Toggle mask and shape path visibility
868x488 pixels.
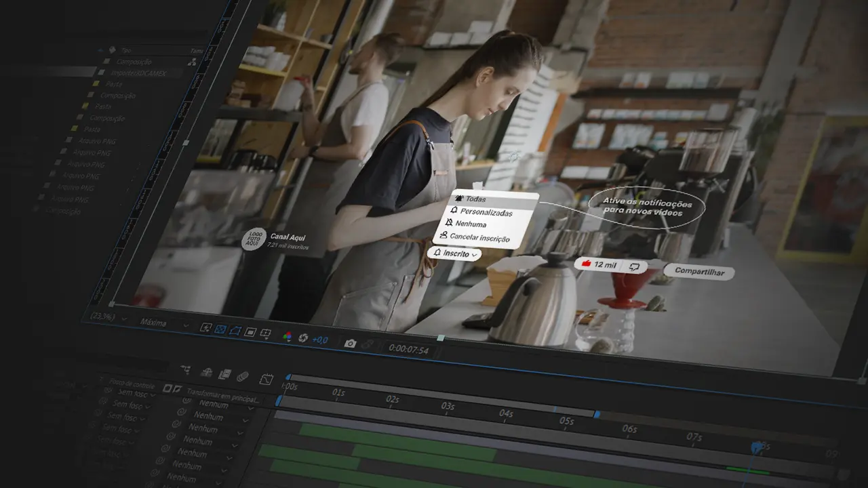[235, 330]
